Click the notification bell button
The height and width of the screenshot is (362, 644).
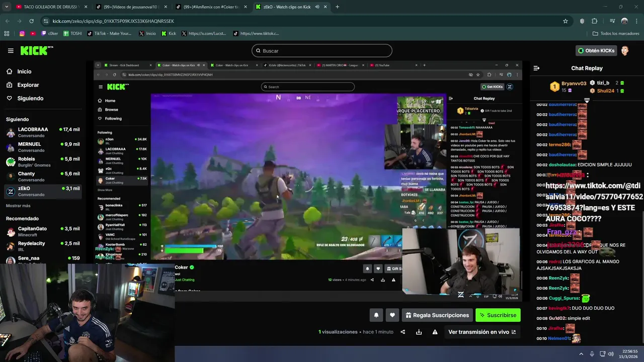[376, 315]
